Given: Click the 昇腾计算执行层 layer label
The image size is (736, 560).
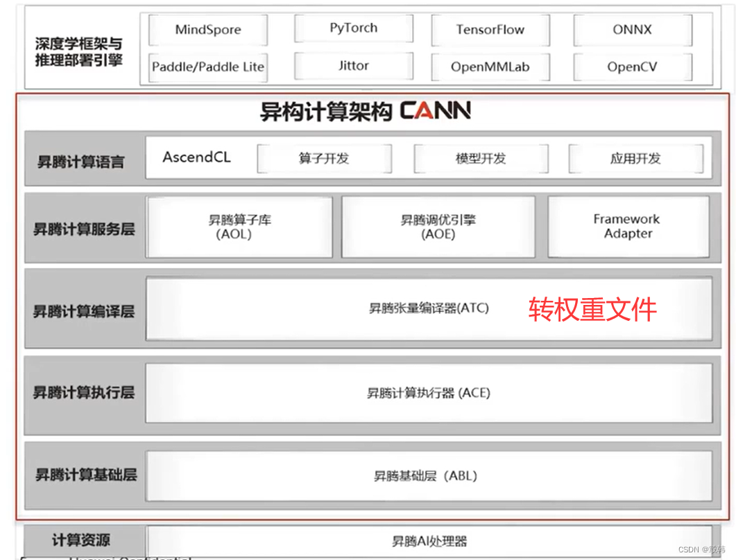Looking at the screenshot, I should (83, 392).
